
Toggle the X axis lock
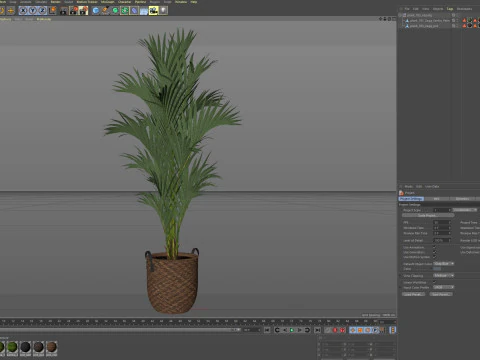(23, 11)
